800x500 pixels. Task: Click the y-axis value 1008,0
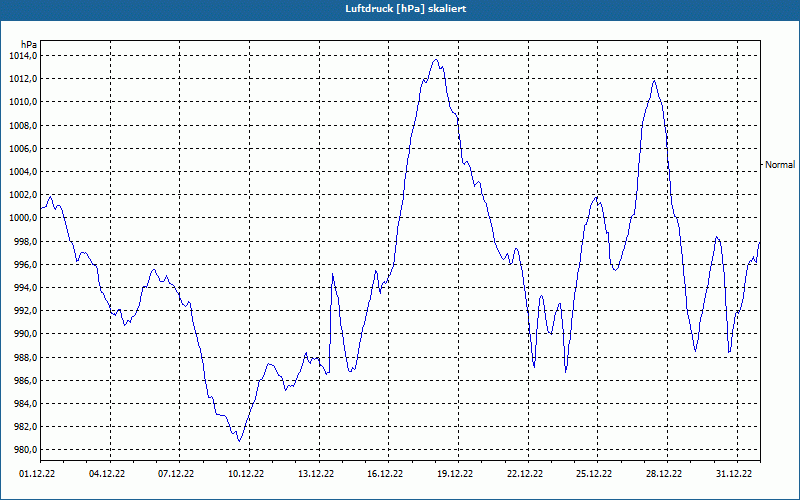point(23,126)
